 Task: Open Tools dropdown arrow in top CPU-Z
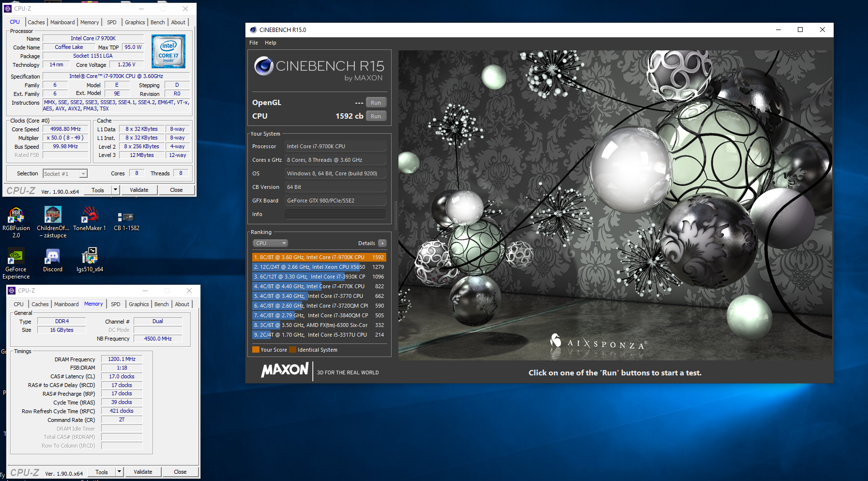[116, 190]
